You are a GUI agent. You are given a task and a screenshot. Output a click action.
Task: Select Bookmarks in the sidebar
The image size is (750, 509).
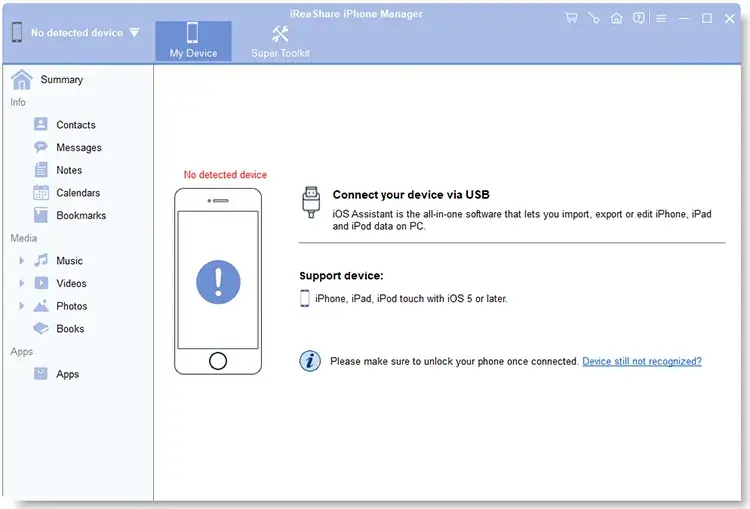click(x=80, y=216)
